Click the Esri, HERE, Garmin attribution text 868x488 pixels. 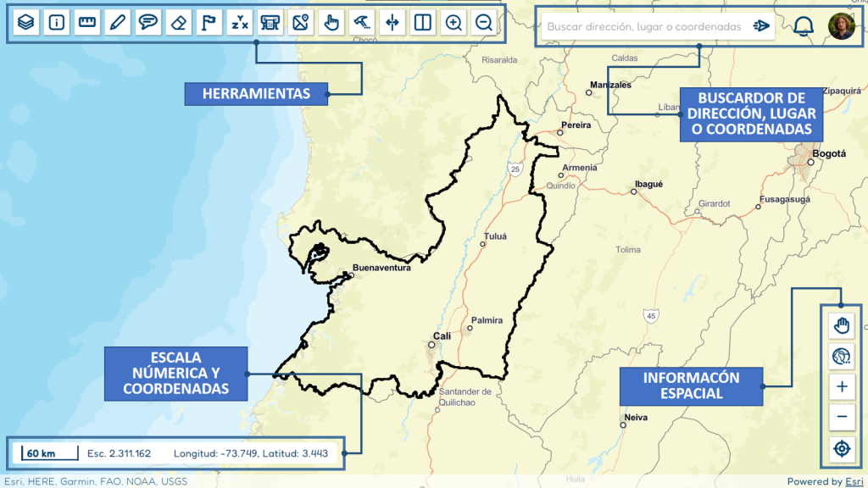[96, 481]
